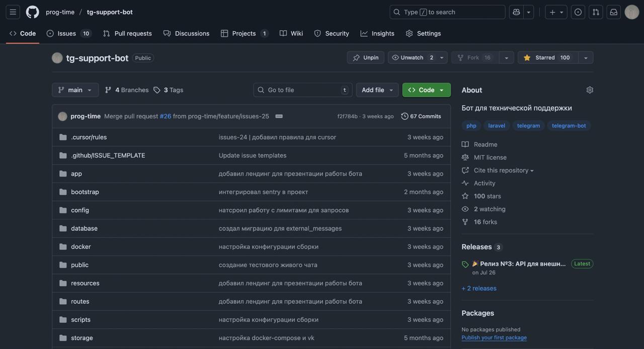
Task: View the 4 Branches link
Action: 127,90
